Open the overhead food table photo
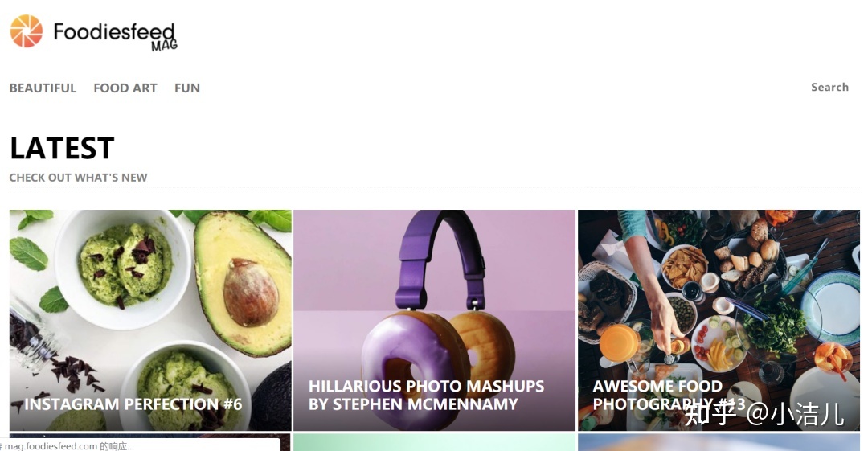Image resolution: width=868 pixels, height=451 pixels. tap(719, 320)
